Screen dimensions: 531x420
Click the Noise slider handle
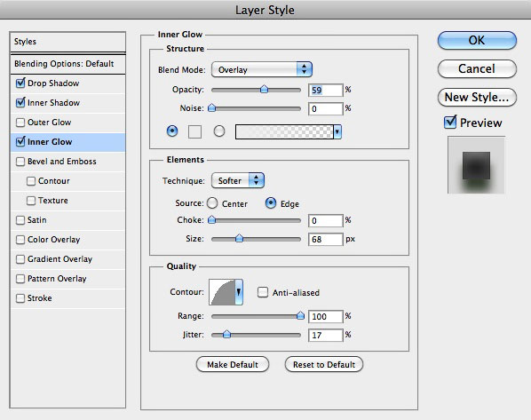coord(211,108)
